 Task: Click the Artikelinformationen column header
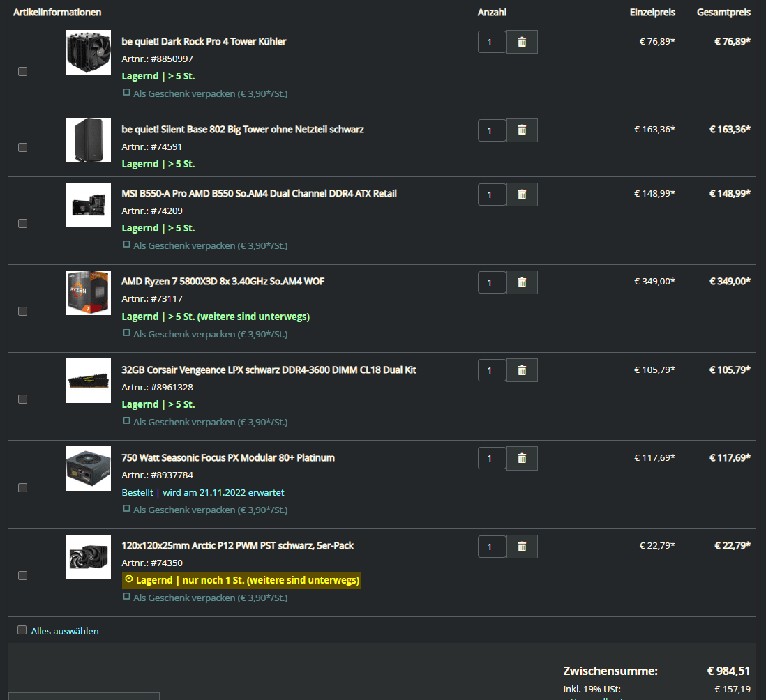point(57,13)
